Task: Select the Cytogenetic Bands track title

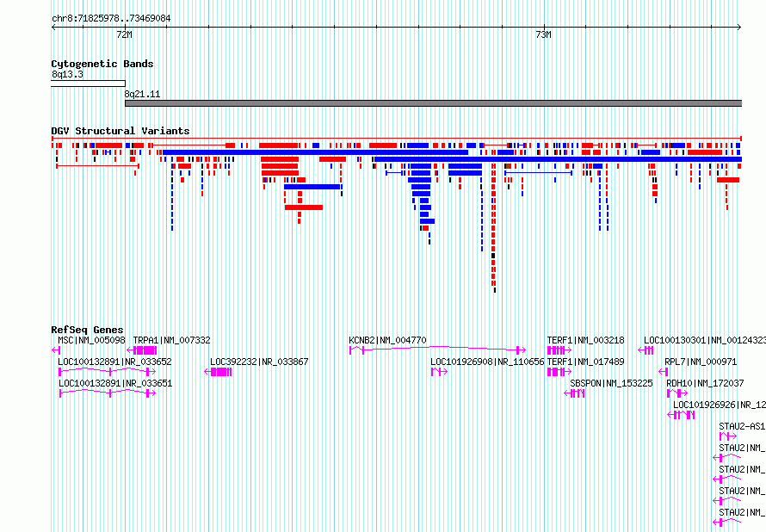Action: (102, 64)
